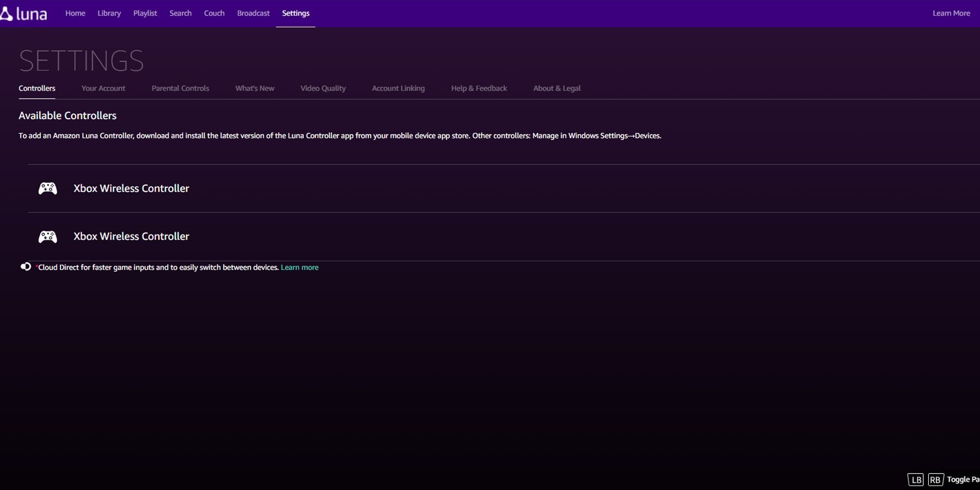Switch to the Parental Controls tab

[x=180, y=88]
